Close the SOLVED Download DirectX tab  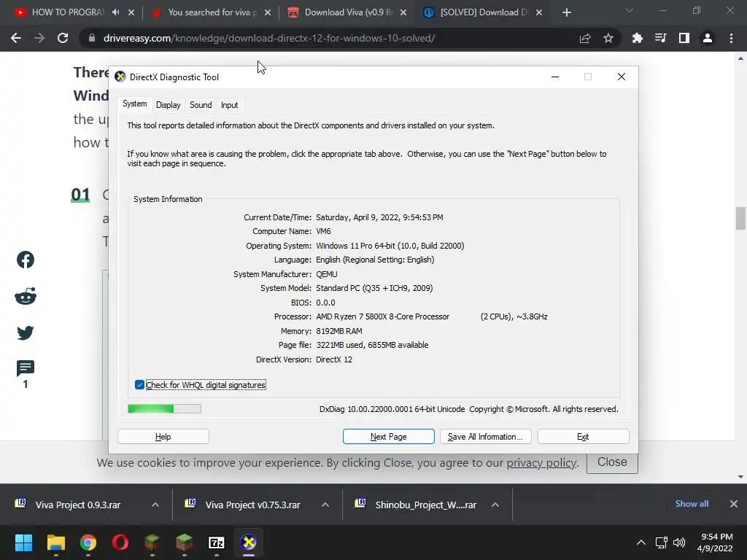(x=539, y=12)
